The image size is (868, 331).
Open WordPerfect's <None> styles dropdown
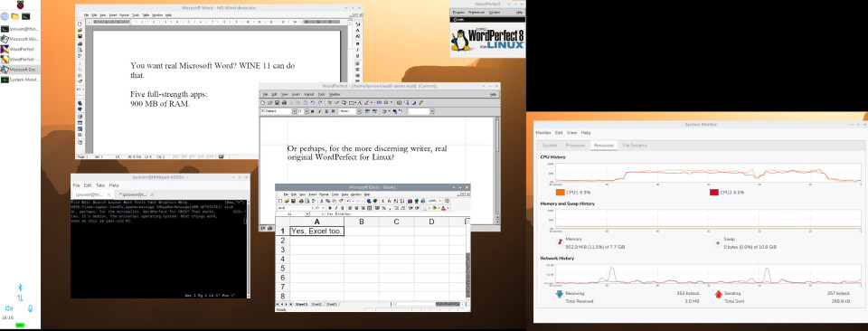point(358,111)
